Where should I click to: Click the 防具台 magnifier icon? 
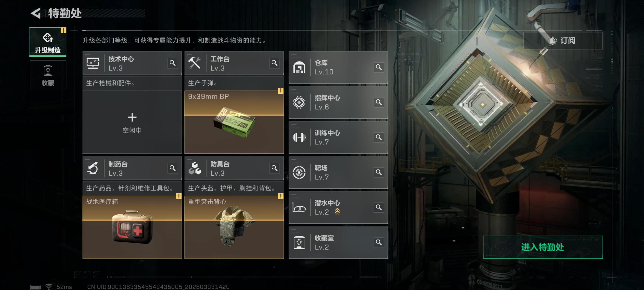coord(274,168)
